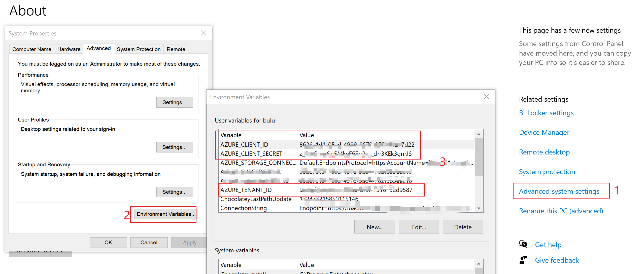This screenshot has width=644, height=274.
Task: Click New user variable button
Action: point(374,227)
